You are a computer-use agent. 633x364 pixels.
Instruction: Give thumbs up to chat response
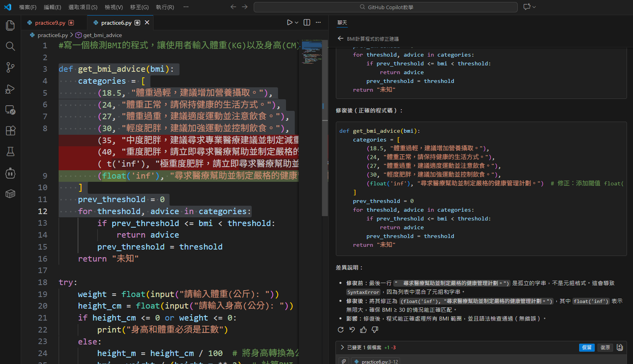[x=363, y=330]
